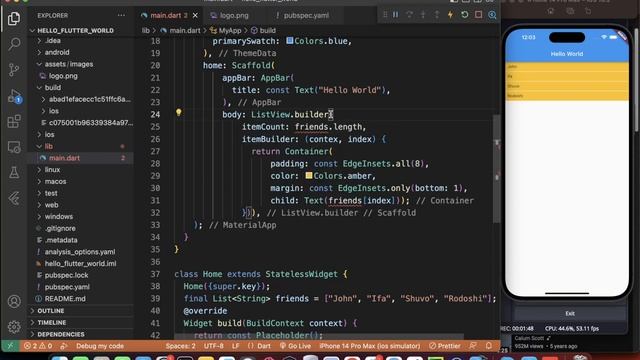Viewport: 640px width, 360px height.
Task: Click the remote window status icon
Action: coord(10,346)
